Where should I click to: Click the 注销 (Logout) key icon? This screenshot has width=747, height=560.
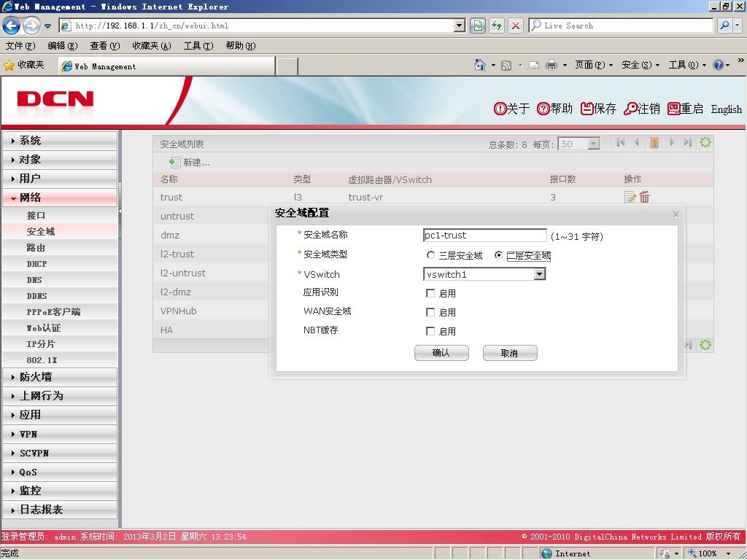[x=630, y=109]
